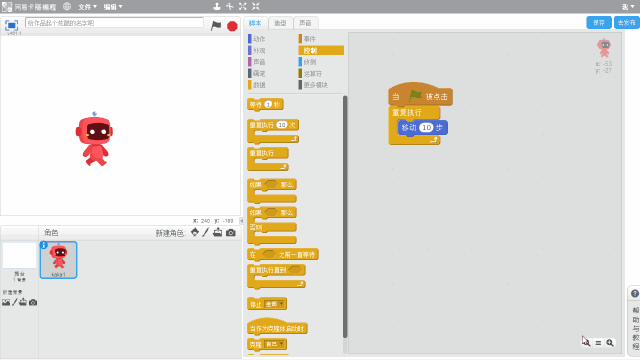Upload backdrop from file icon
Image resolution: width=640 pixels, height=360 pixels.
(23, 302)
